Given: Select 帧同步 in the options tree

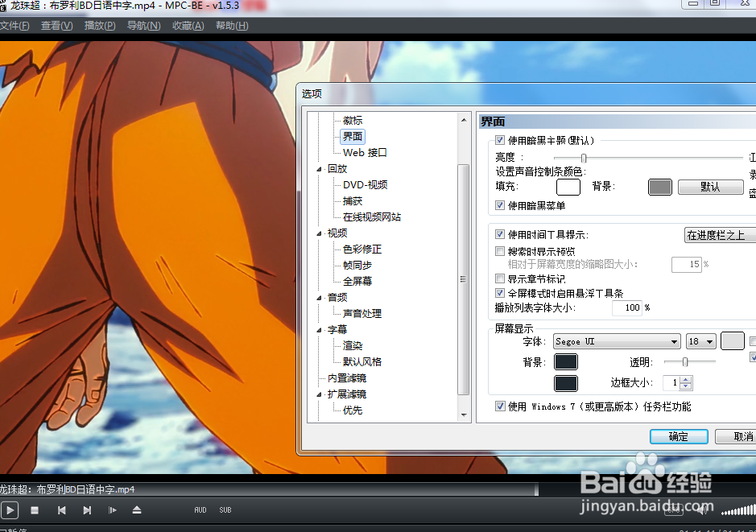Looking at the screenshot, I should pos(357,266).
